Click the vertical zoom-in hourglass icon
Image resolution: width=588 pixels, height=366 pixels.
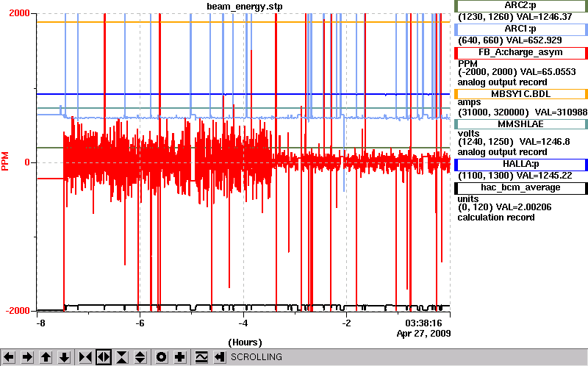click(x=122, y=357)
